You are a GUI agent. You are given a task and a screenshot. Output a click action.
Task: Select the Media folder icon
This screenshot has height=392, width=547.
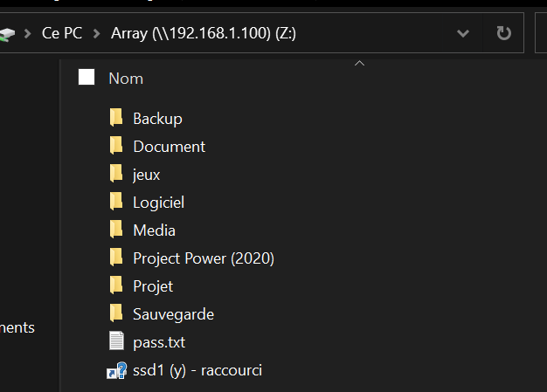coord(116,230)
